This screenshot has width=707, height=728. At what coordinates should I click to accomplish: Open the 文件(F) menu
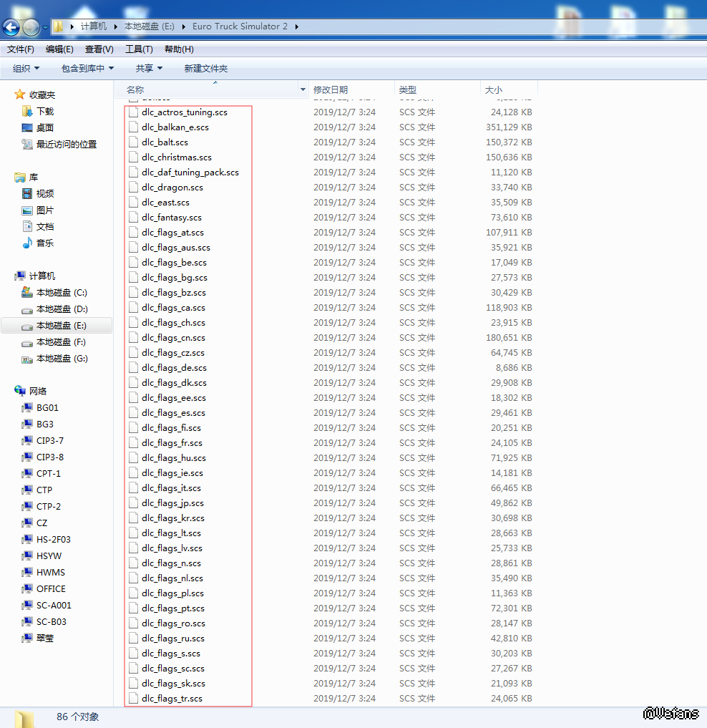[x=20, y=49]
